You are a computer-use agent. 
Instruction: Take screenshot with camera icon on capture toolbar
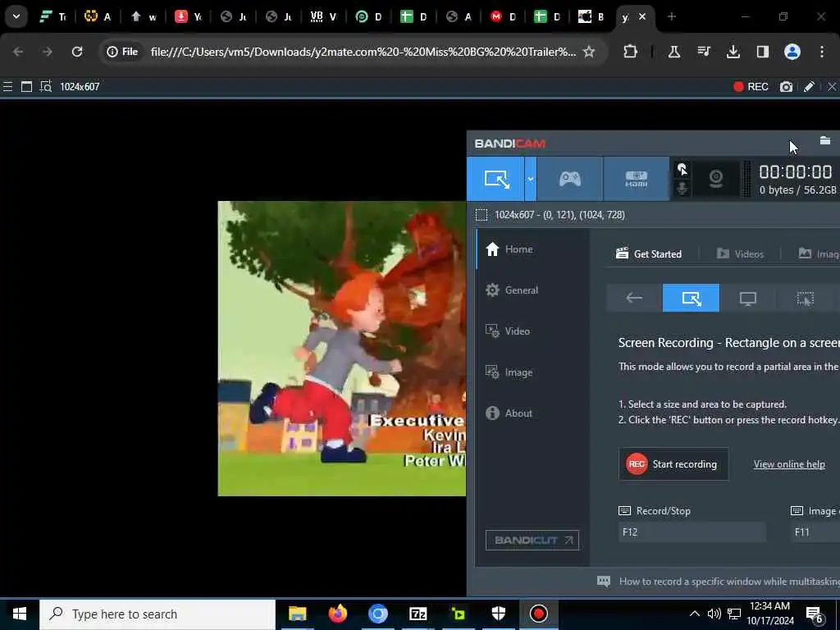(786, 87)
